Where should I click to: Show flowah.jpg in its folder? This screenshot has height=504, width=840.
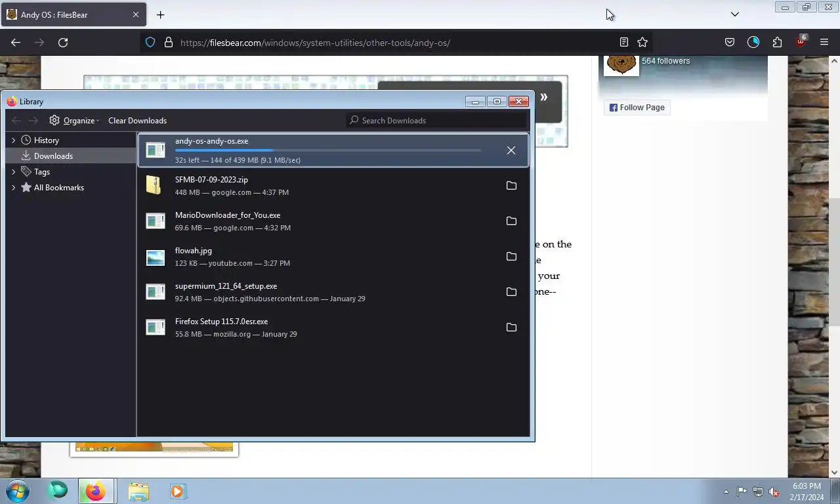(511, 257)
